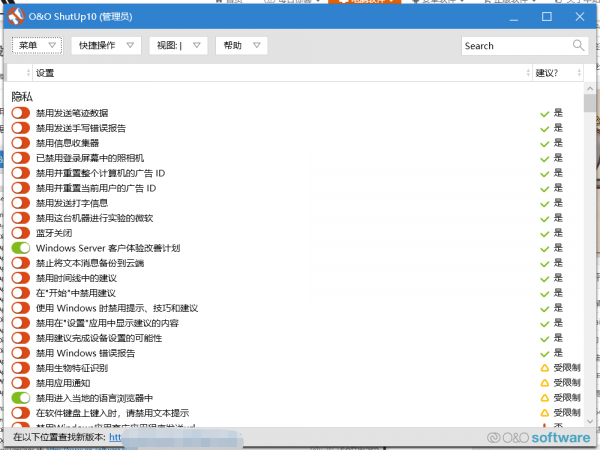Toggle 禁止将文本消息备份到云端 switch
This screenshot has width=600, height=450.
(x=21, y=263)
